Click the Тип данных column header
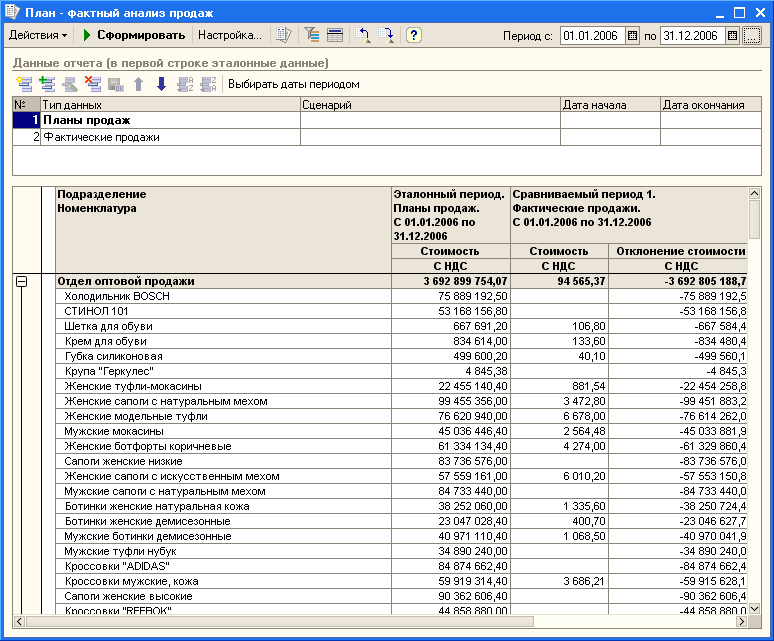The height and width of the screenshot is (641, 774). coord(170,105)
